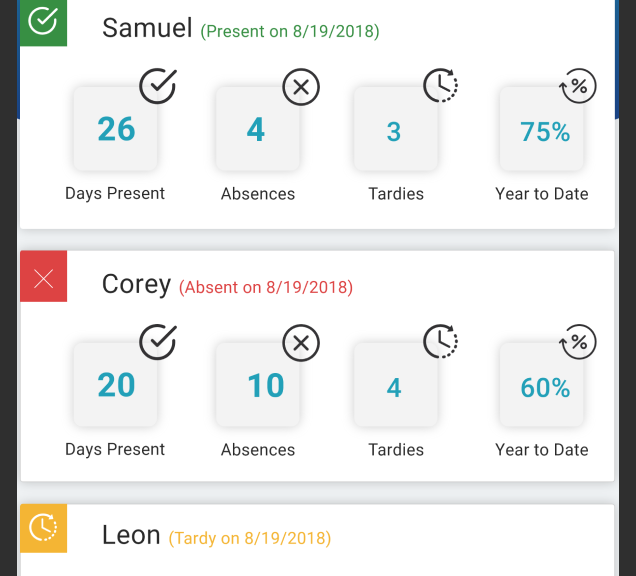
Task: Select Corey's 60% Year to Date tile
Action: 541,385
